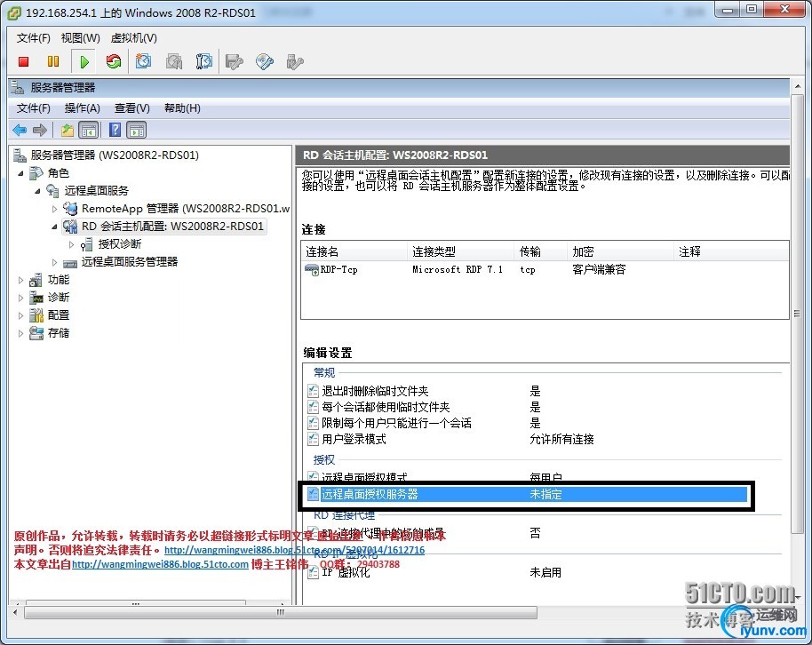Open the 文件(F) menu of the VM console

(33, 38)
